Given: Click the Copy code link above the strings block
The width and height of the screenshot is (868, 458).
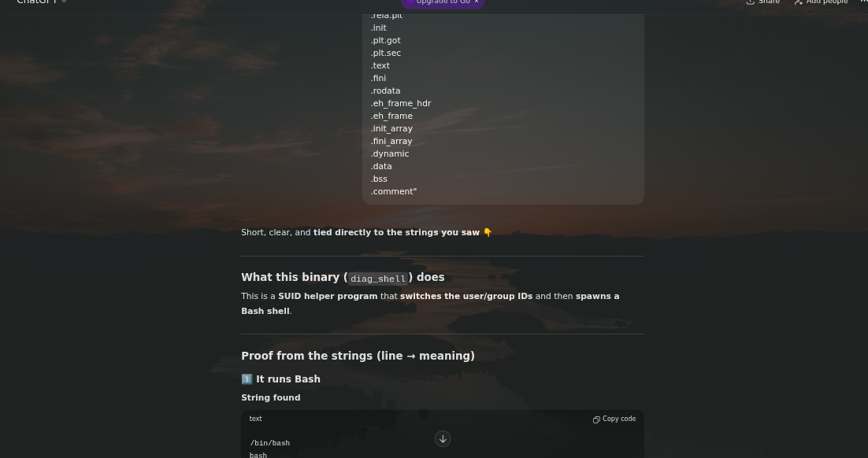Looking at the screenshot, I should tap(619, 419).
